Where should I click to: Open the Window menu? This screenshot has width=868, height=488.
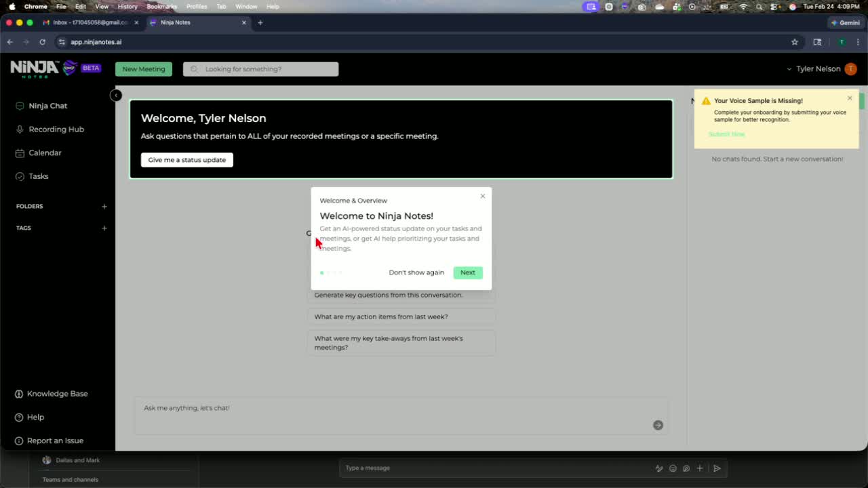coord(246,6)
